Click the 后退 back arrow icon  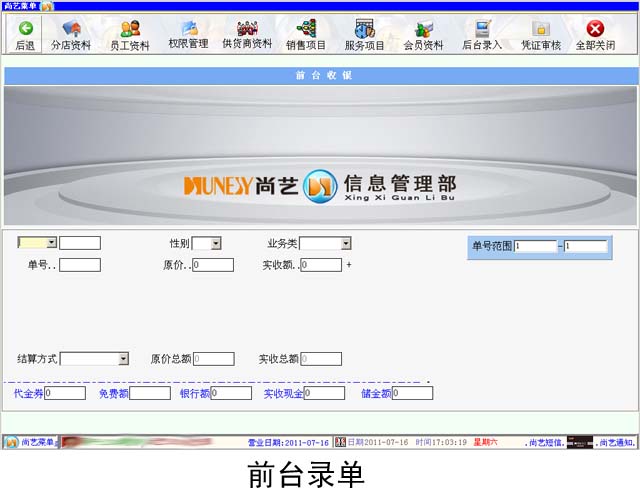tap(25, 29)
